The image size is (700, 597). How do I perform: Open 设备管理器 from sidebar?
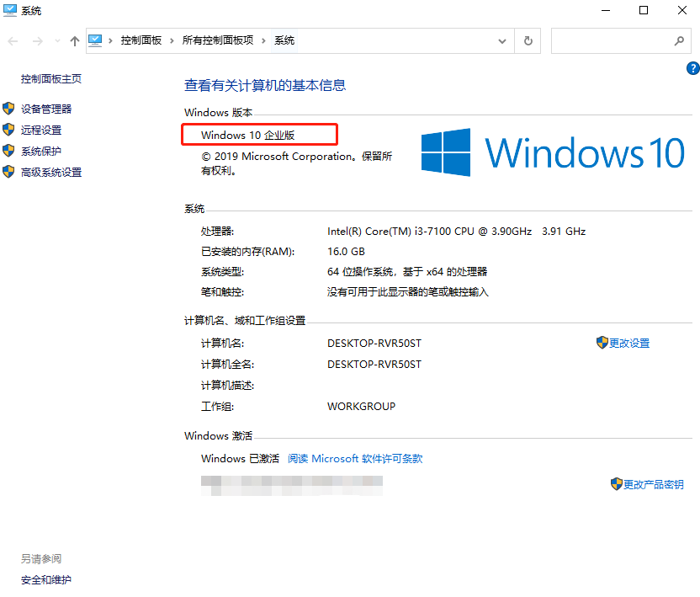pos(46,109)
